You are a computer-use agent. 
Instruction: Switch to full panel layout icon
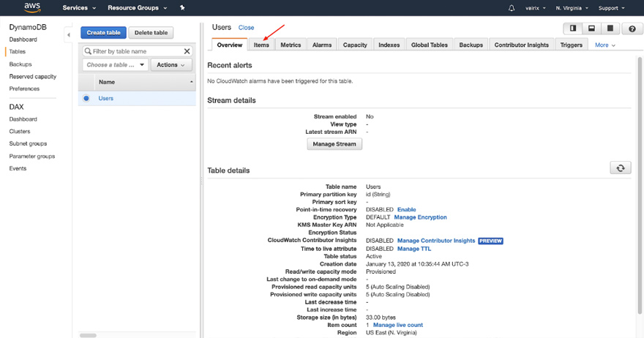point(610,29)
